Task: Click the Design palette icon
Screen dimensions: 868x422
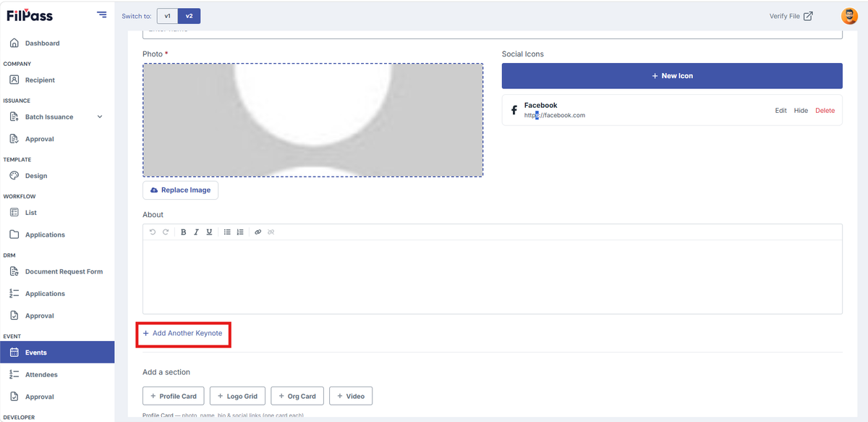Action: 14,176
